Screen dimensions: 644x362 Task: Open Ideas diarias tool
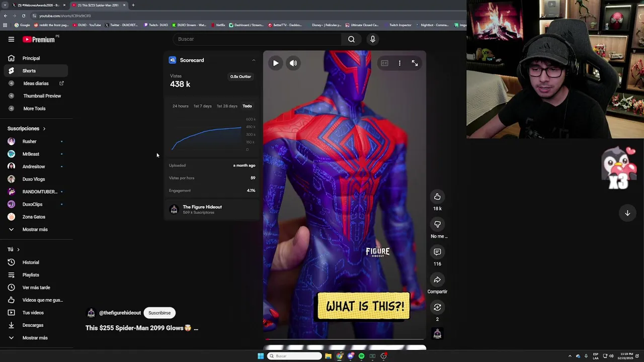click(36, 83)
